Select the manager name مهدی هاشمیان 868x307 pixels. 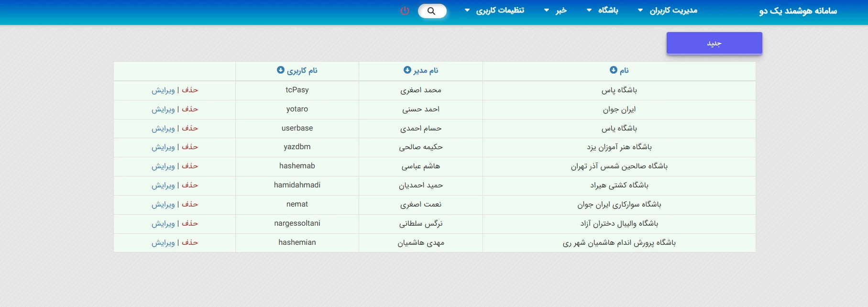421,242
